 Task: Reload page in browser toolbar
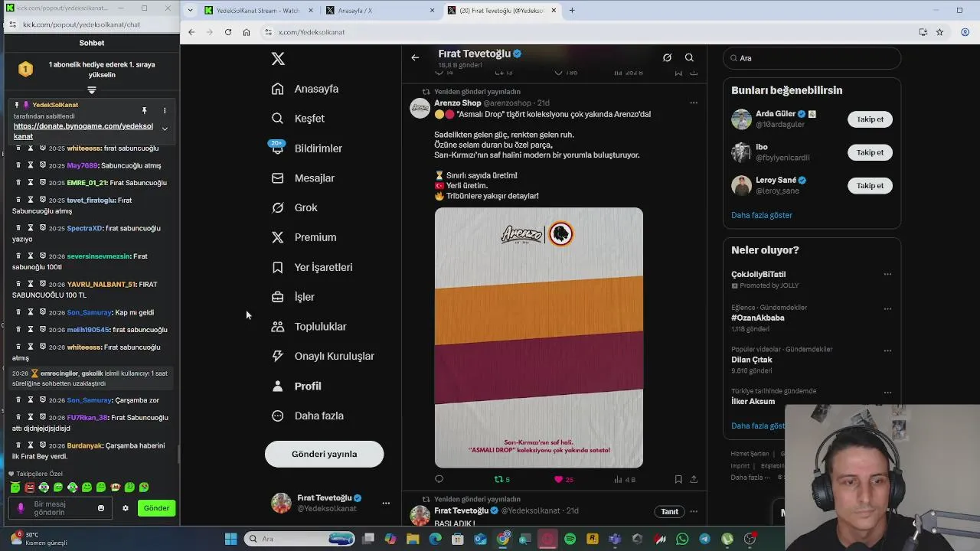point(227,32)
